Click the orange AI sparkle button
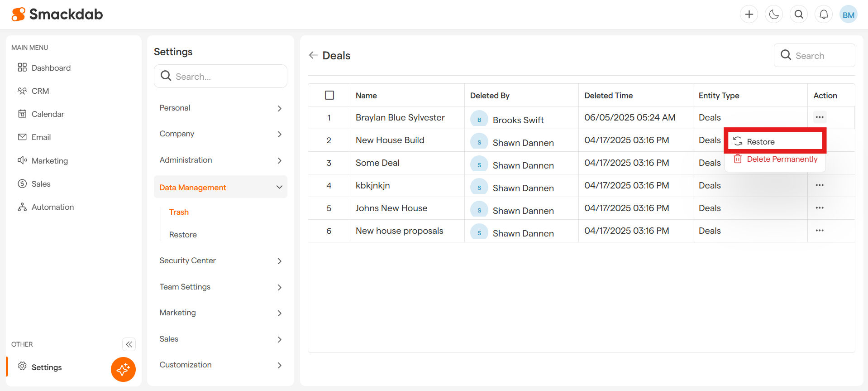The width and height of the screenshot is (868, 391). 123,369
